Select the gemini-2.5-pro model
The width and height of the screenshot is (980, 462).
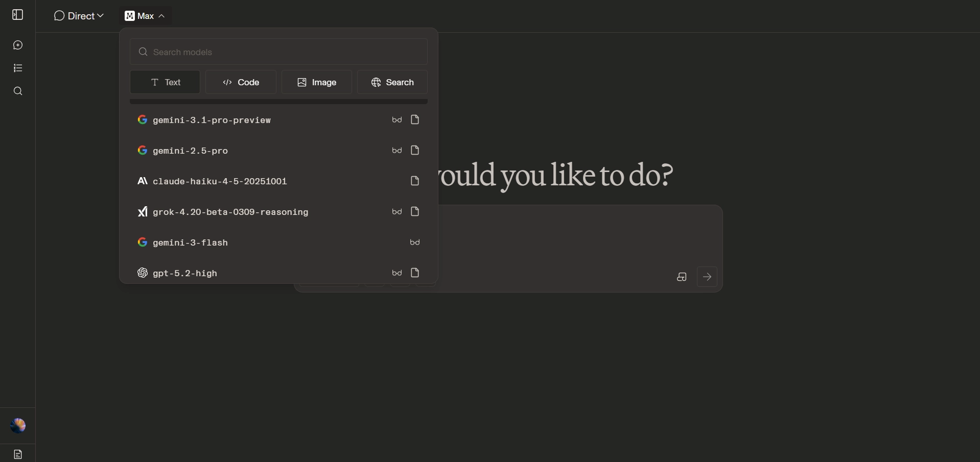[x=278, y=151]
